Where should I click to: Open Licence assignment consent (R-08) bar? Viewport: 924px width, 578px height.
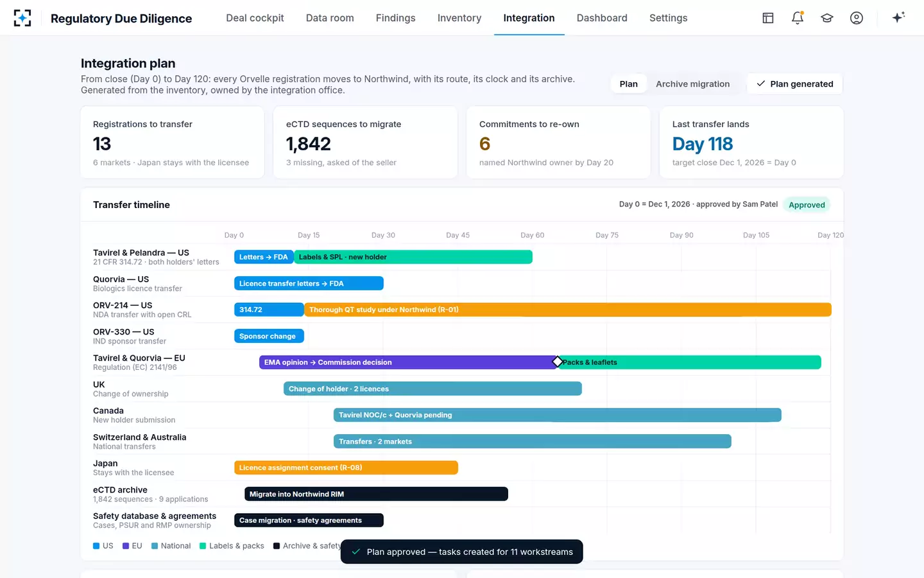coord(346,468)
